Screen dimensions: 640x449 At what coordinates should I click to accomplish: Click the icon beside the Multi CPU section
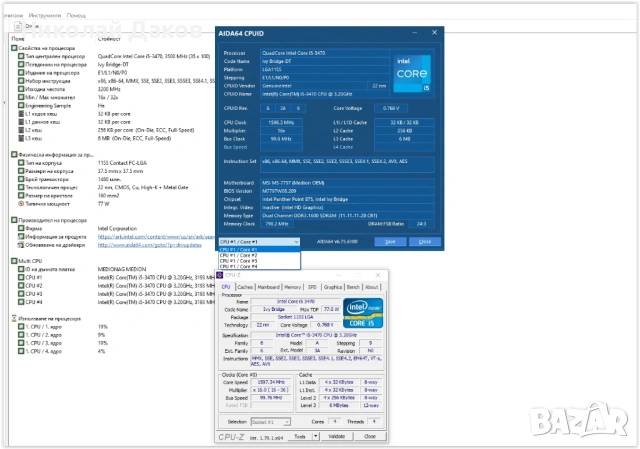click(x=14, y=260)
